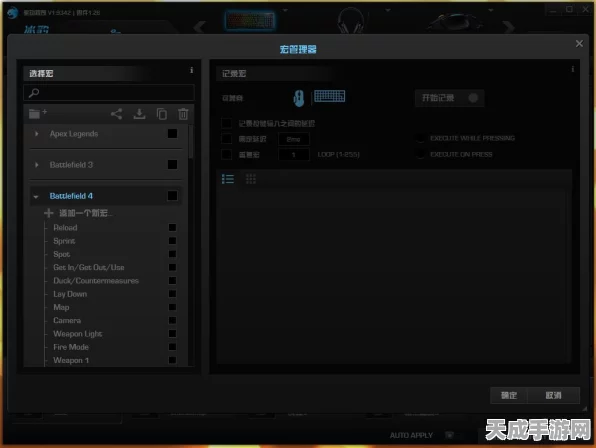
Task: Expand the Apex Legends folder
Action: [36, 134]
